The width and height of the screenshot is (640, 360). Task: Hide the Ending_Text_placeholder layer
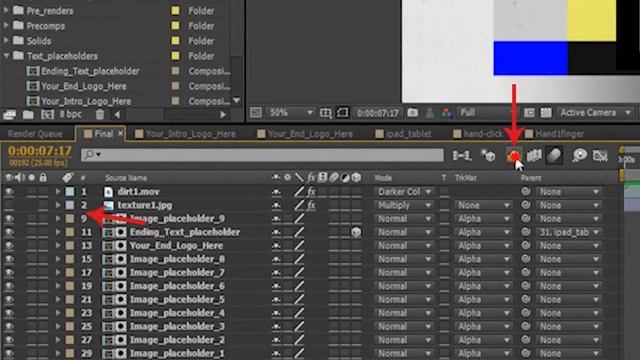click(x=9, y=232)
